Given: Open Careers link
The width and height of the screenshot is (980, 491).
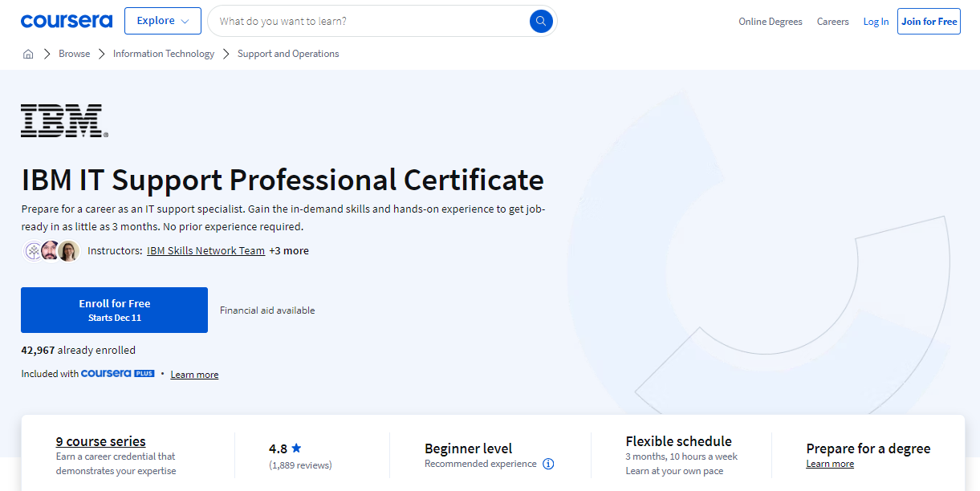Looking at the screenshot, I should (833, 22).
